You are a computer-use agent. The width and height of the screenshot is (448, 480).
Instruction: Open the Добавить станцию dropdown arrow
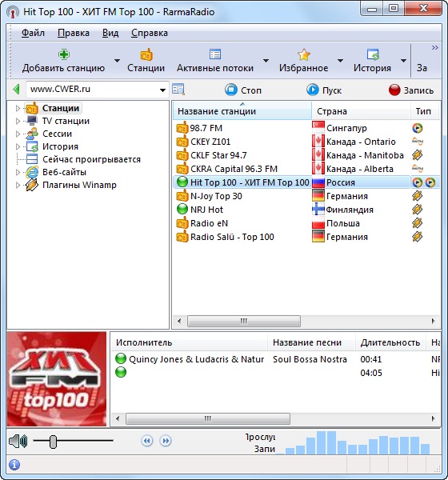tap(117, 61)
